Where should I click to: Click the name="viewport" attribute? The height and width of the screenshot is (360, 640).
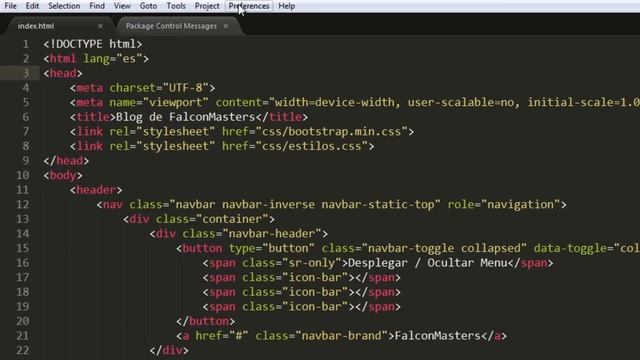pos(159,102)
